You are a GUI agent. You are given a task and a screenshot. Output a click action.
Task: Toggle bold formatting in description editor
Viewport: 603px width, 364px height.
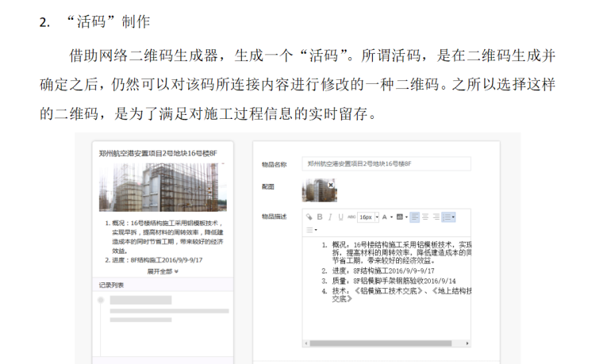click(320, 216)
